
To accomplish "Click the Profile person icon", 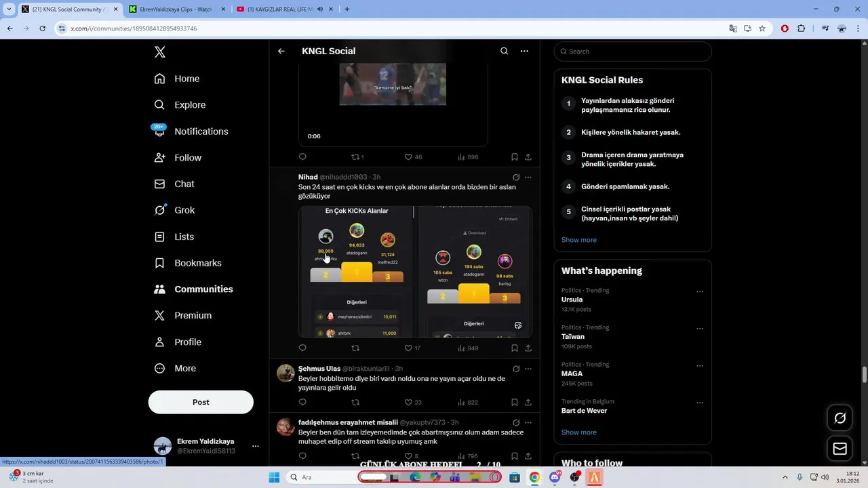I will click(x=159, y=342).
